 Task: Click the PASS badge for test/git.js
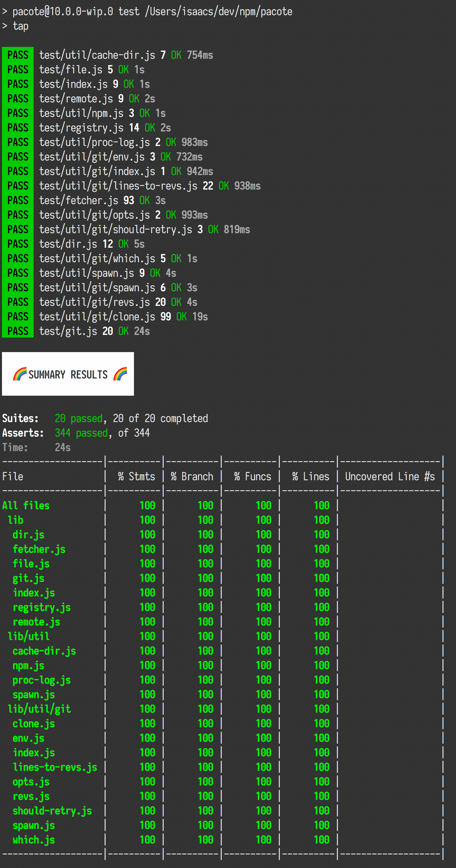[18, 331]
